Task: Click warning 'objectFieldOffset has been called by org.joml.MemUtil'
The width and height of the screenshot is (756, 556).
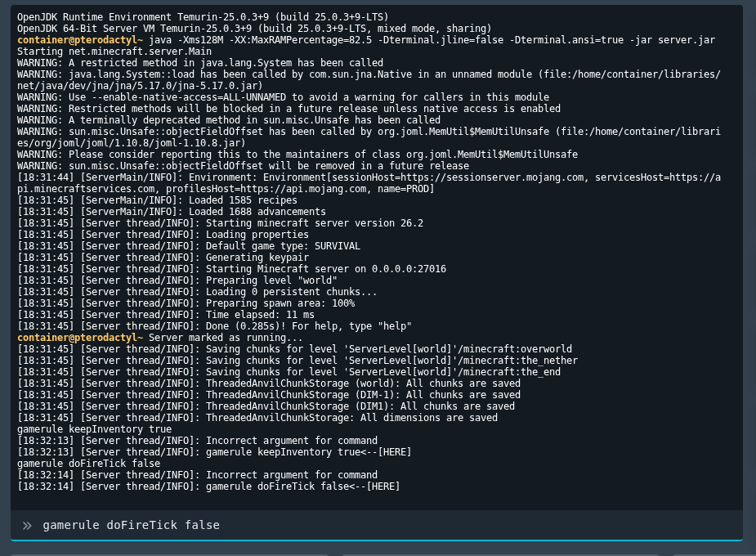Action: pyautogui.click(x=369, y=137)
